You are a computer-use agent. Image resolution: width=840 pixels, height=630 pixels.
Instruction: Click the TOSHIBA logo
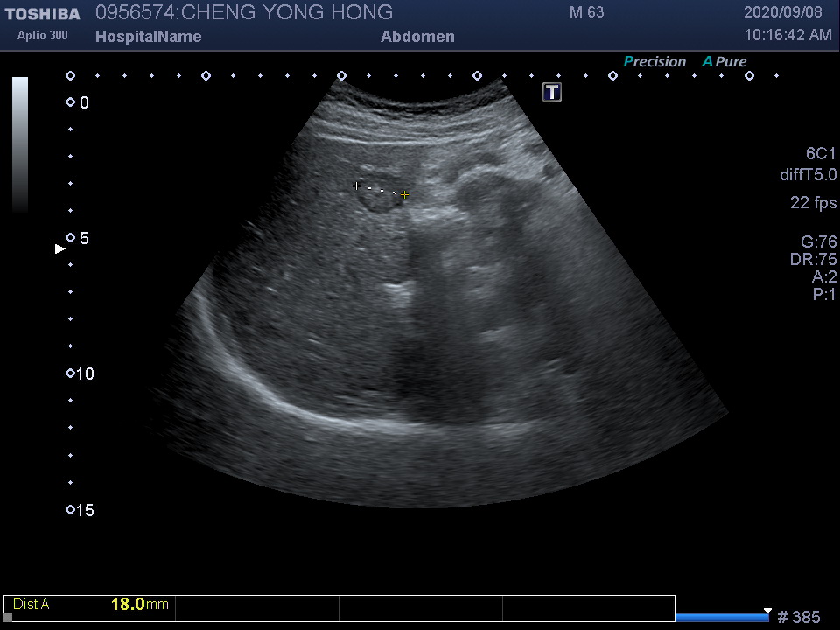click(x=42, y=14)
